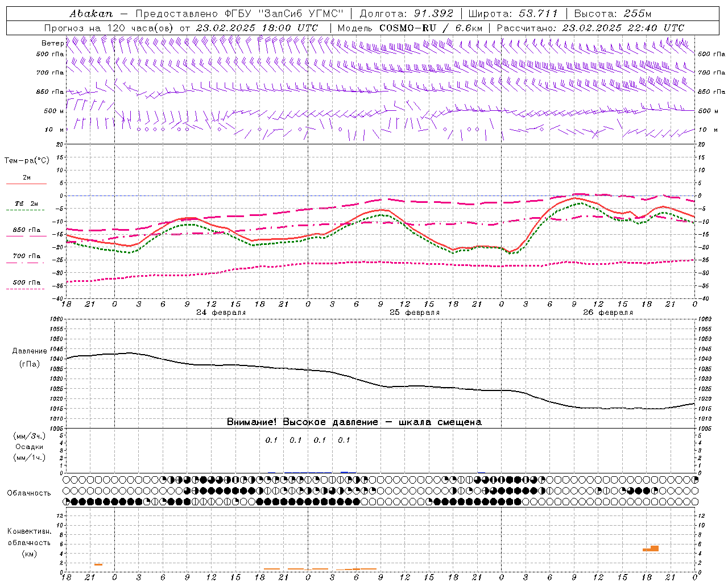Image resolution: width=728 pixels, height=582 pixels.
Task: Click the '2м' temperature legend entry
Action: 27,177
